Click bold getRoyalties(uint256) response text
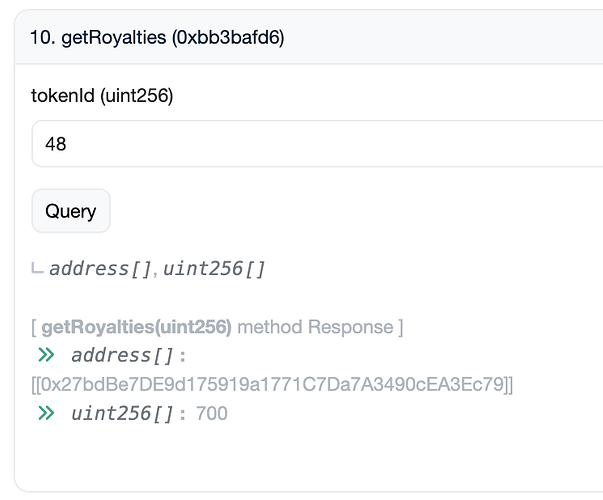 click(x=137, y=327)
